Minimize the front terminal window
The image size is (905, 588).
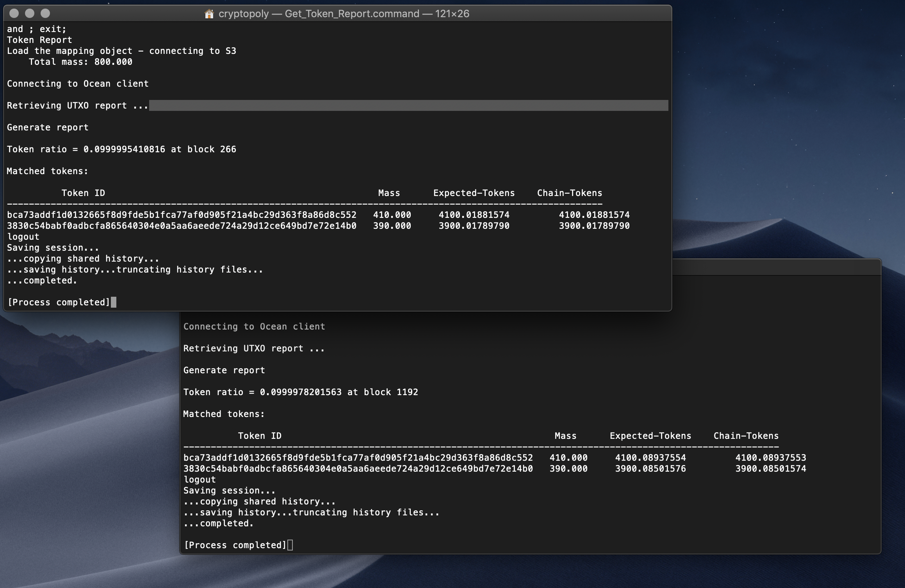pos(30,13)
